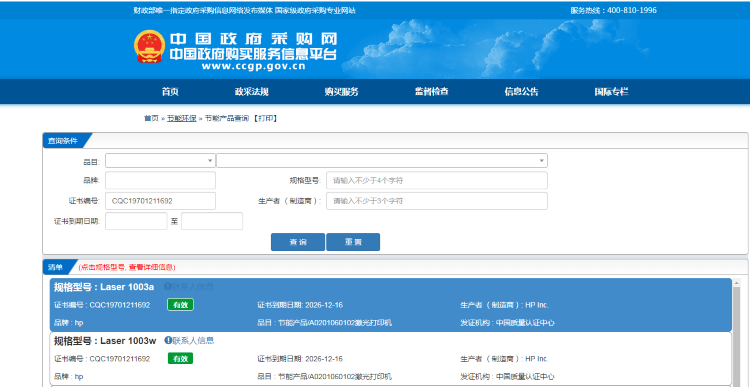Screen dimensions: 750x387
Task: Click 证书到期日期 2026-12-16 in Laser 1003a row
Action: [x=300, y=305]
